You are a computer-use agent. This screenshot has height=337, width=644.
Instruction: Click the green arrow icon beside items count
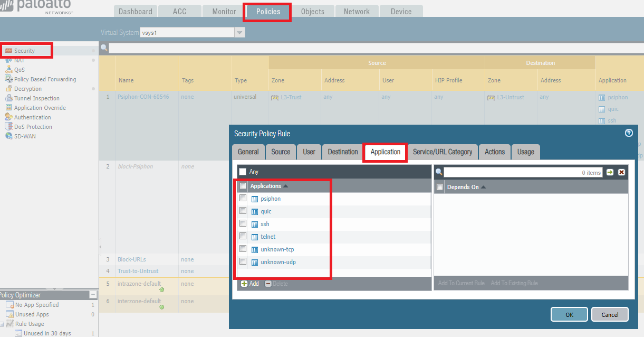tap(610, 172)
